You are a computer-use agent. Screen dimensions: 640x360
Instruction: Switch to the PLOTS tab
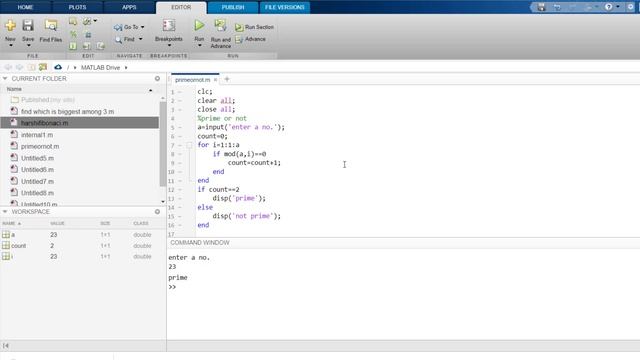pyautogui.click(x=77, y=7)
